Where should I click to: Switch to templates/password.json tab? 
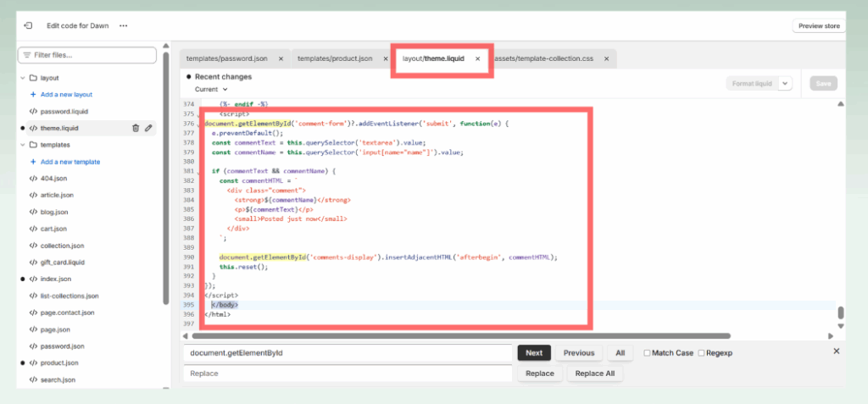(227, 58)
